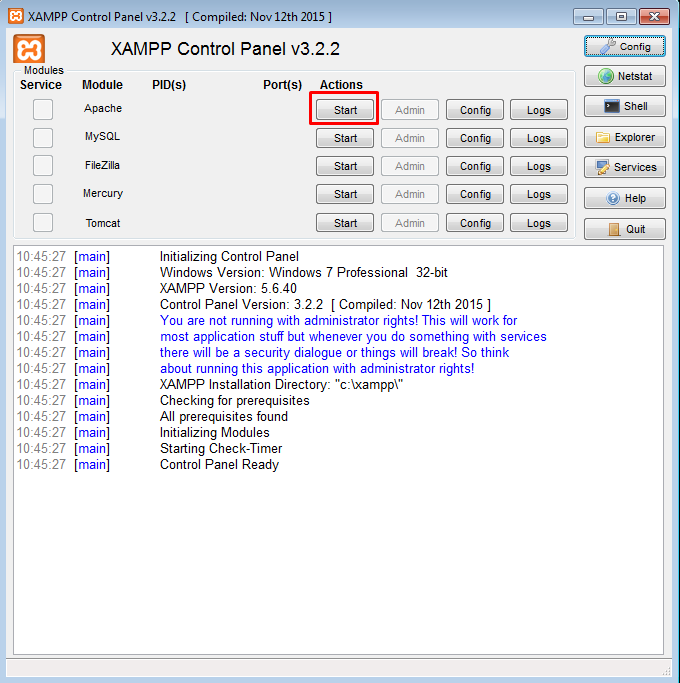
Task: Start the Mercury module
Action: click(x=345, y=194)
